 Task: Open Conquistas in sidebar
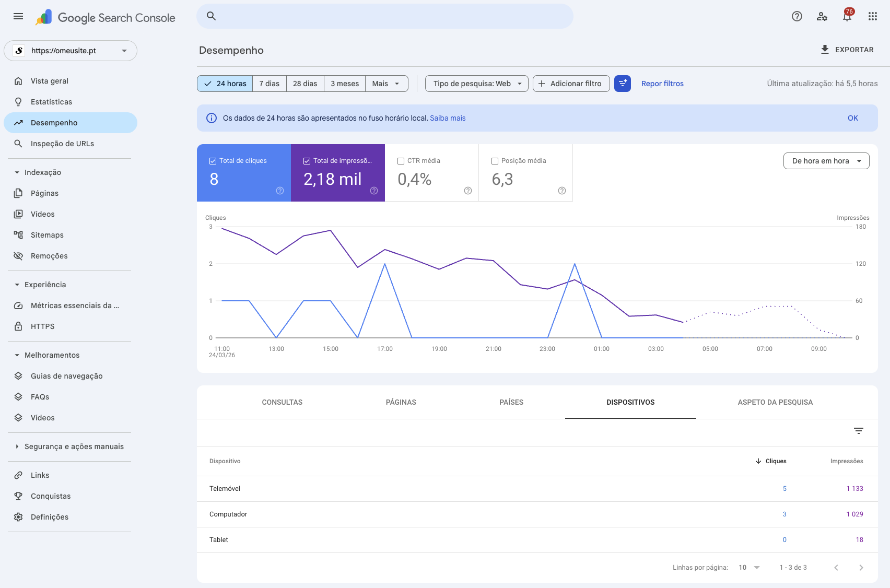[x=71, y=496]
